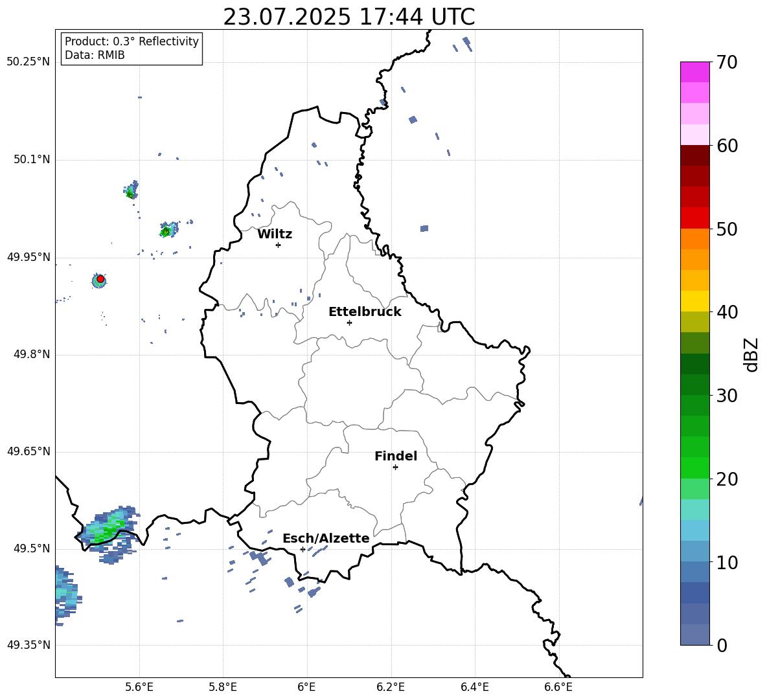Click the green echo cell near 49.99°N
The height and width of the screenshot is (700, 767).
pyautogui.click(x=168, y=229)
